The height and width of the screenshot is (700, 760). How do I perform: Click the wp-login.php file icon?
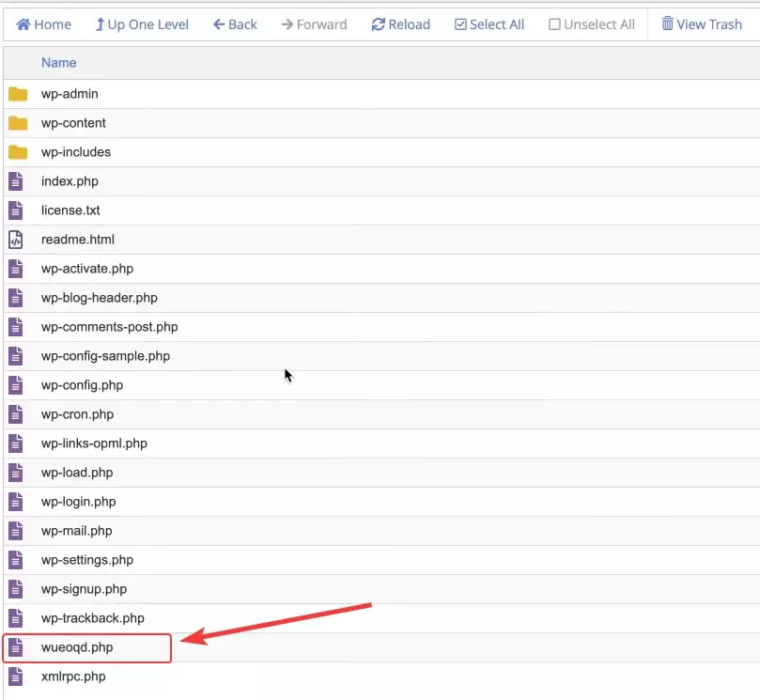pyautogui.click(x=16, y=502)
